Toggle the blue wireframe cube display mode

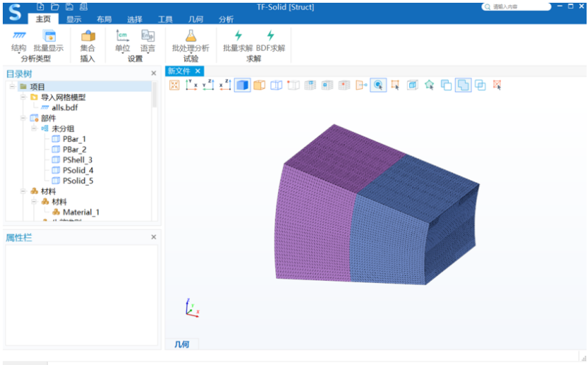(276, 85)
